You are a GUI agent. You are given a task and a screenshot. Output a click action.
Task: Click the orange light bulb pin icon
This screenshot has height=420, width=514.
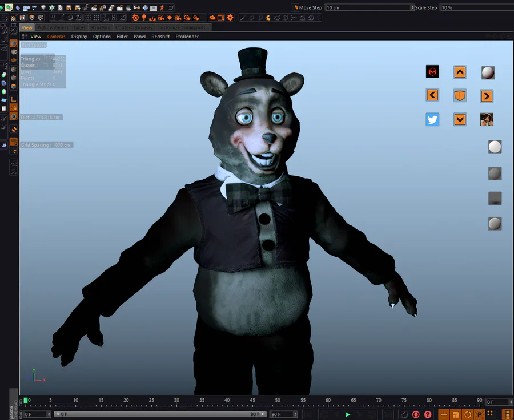pyautogui.click(x=144, y=17)
